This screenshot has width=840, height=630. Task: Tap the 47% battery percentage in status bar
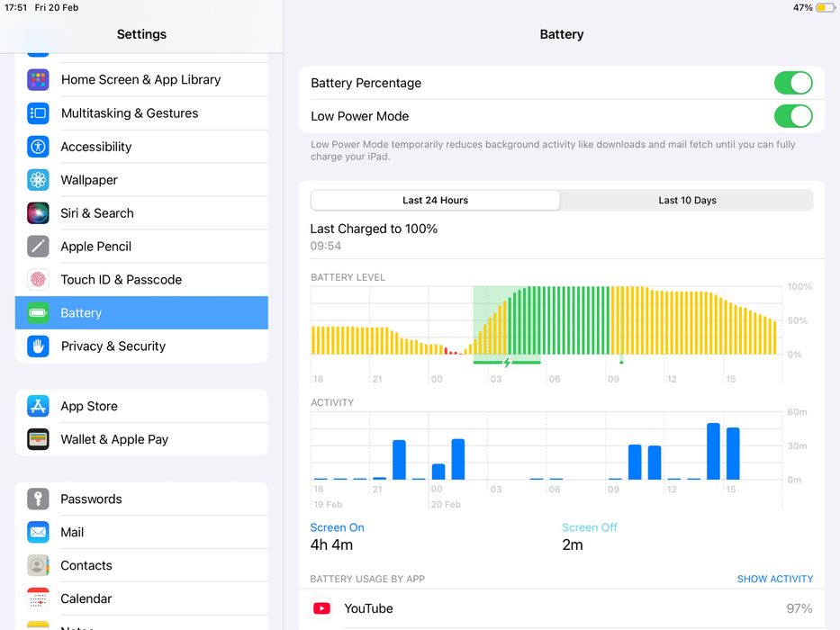click(x=802, y=7)
